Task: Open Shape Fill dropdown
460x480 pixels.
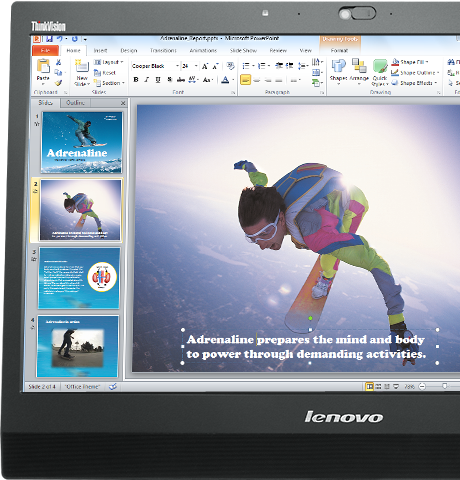Action: coord(410,62)
